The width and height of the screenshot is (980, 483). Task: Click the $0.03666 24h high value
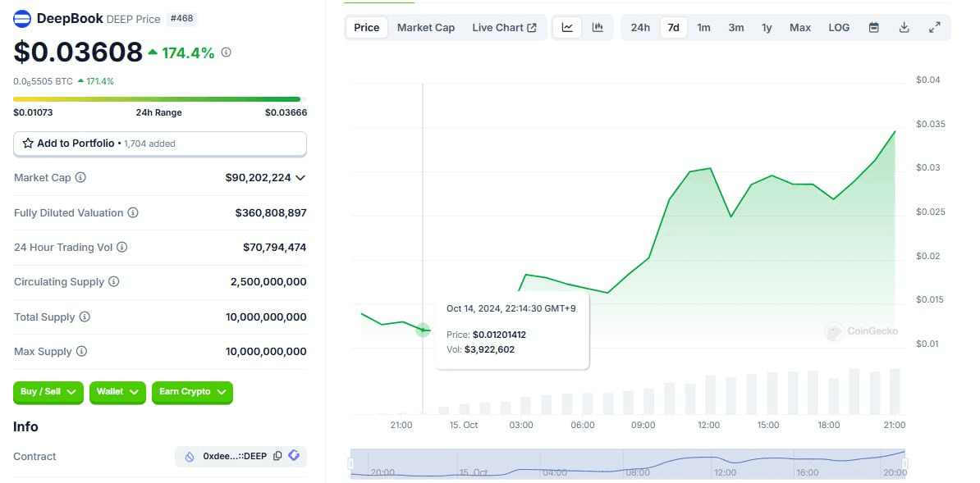point(286,112)
